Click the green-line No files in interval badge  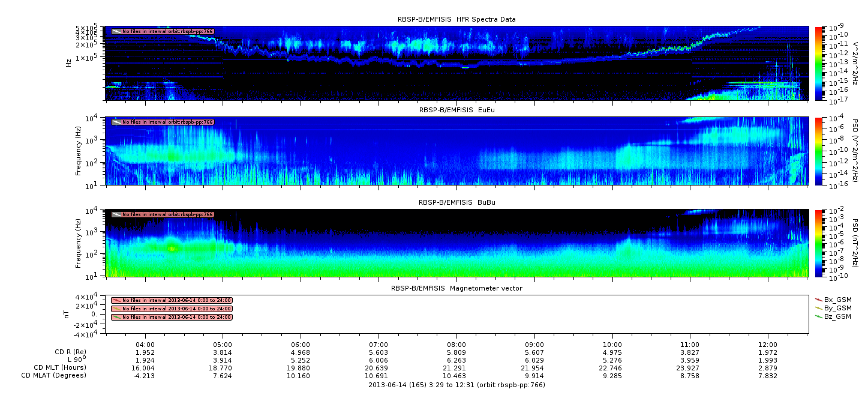coord(172,317)
